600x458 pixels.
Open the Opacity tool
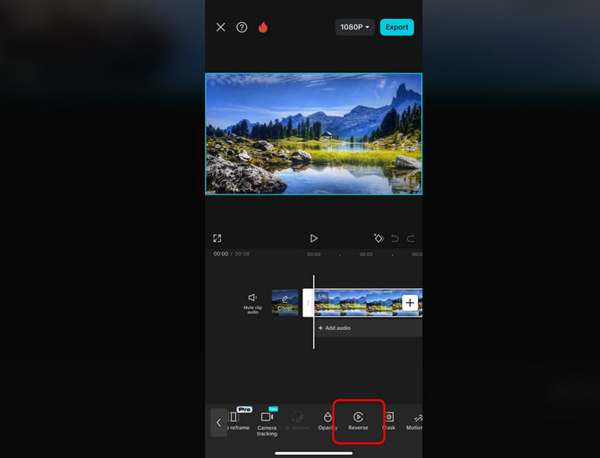click(x=328, y=421)
